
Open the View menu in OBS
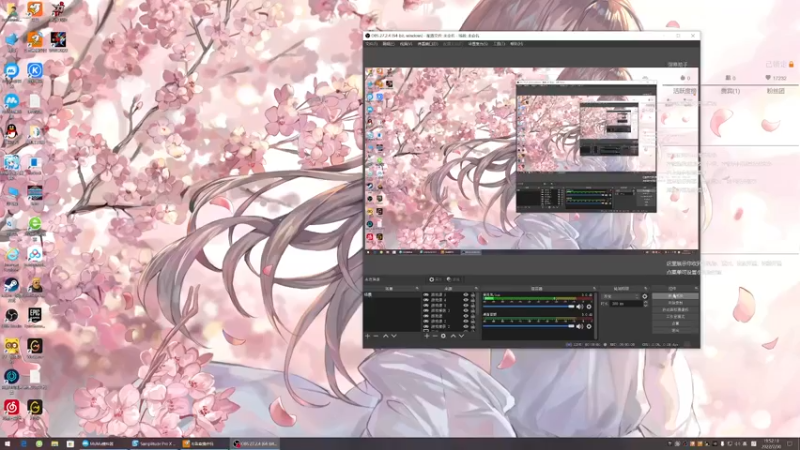point(406,44)
